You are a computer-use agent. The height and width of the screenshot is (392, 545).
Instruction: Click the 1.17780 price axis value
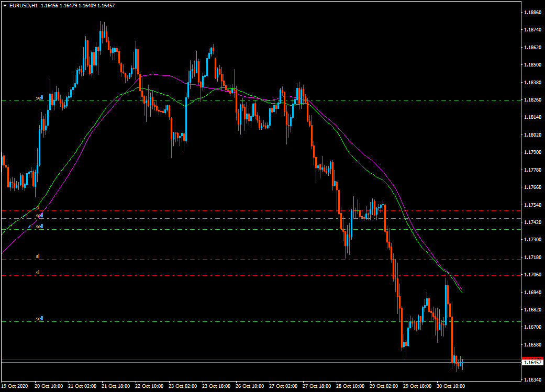[532, 170]
